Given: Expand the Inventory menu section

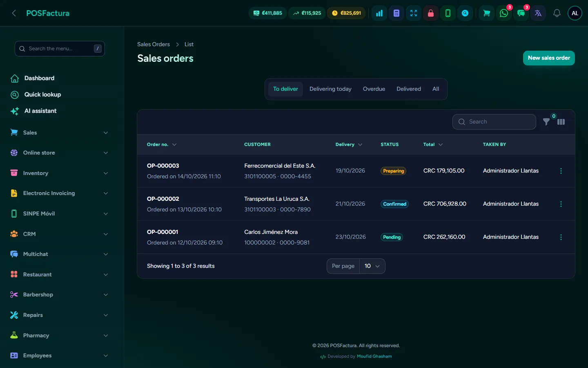Looking at the screenshot, I should coord(59,173).
